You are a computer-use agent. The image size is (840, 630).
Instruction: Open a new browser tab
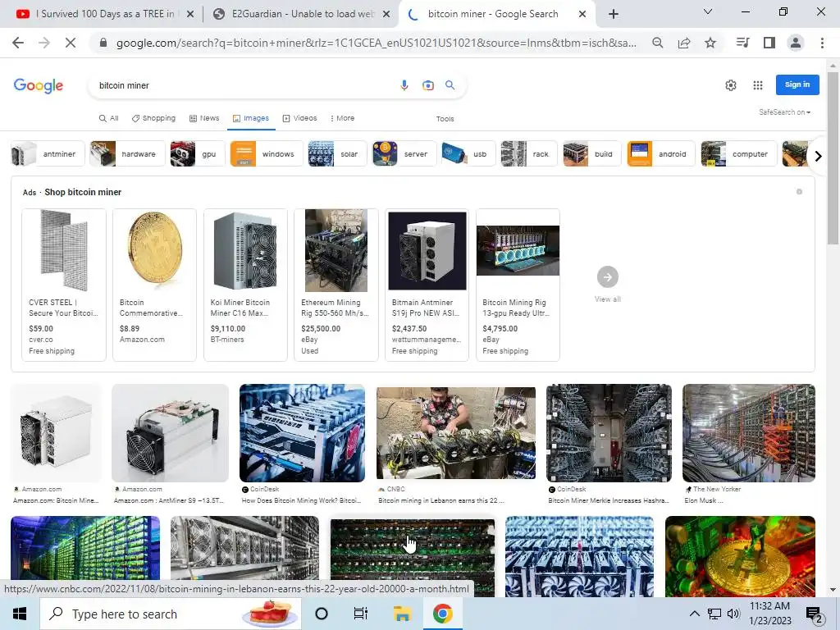click(614, 14)
